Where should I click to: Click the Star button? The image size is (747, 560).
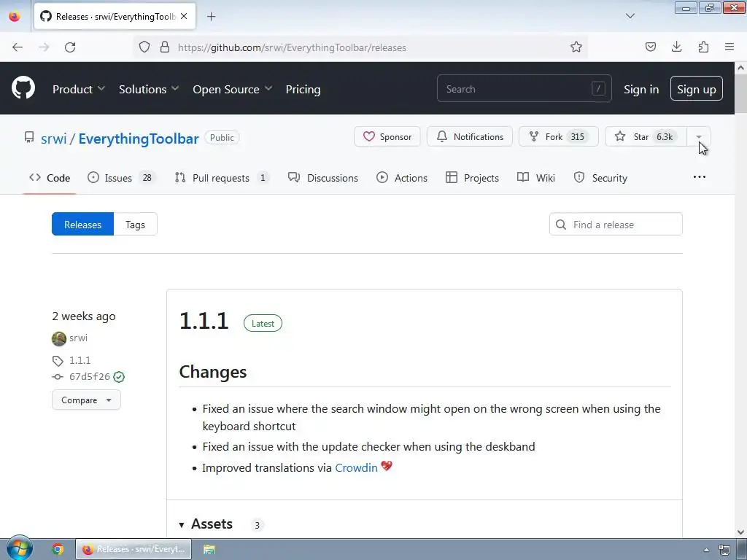pos(646,136)
